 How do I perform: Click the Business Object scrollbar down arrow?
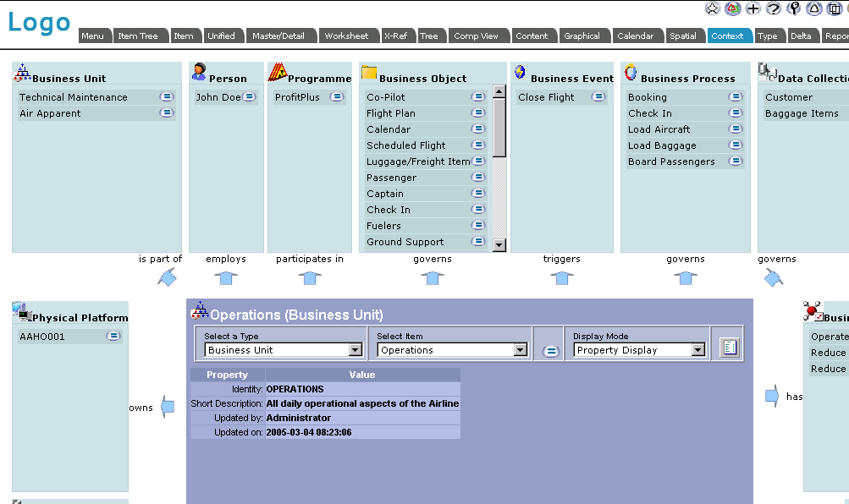point(499,245)
